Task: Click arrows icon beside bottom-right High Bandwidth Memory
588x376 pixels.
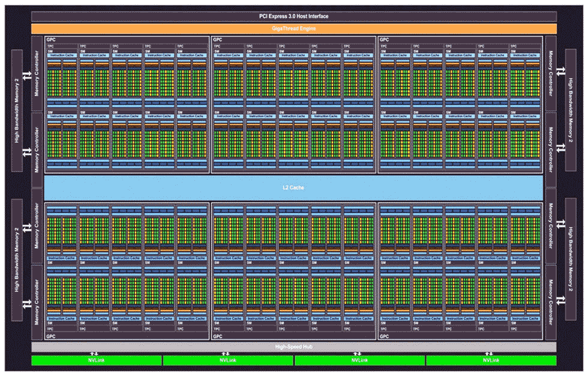Action: pos(560,300)
